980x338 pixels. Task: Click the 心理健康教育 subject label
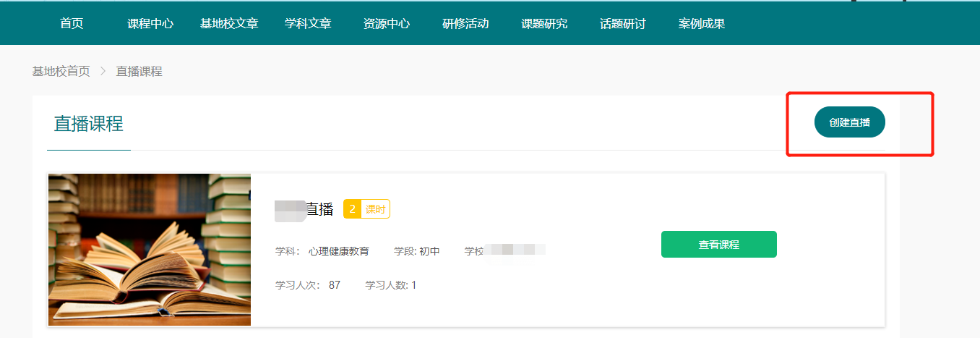point(338,251)
